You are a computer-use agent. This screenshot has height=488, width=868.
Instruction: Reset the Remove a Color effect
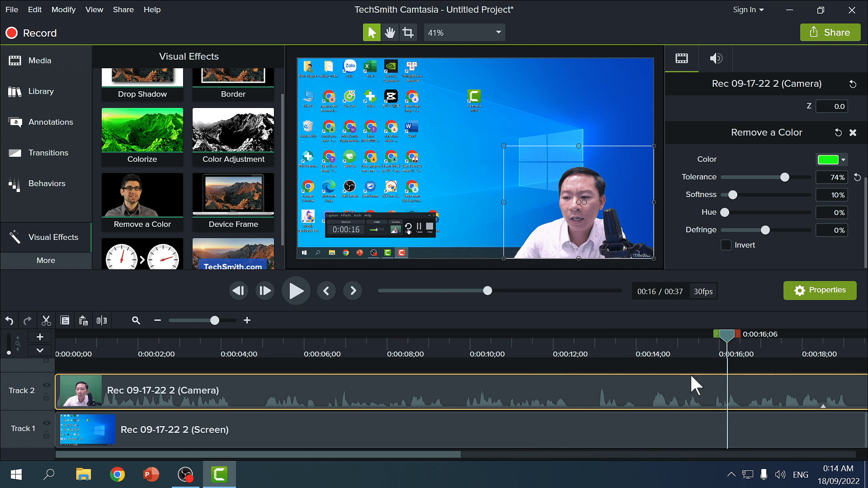[838, 132]
